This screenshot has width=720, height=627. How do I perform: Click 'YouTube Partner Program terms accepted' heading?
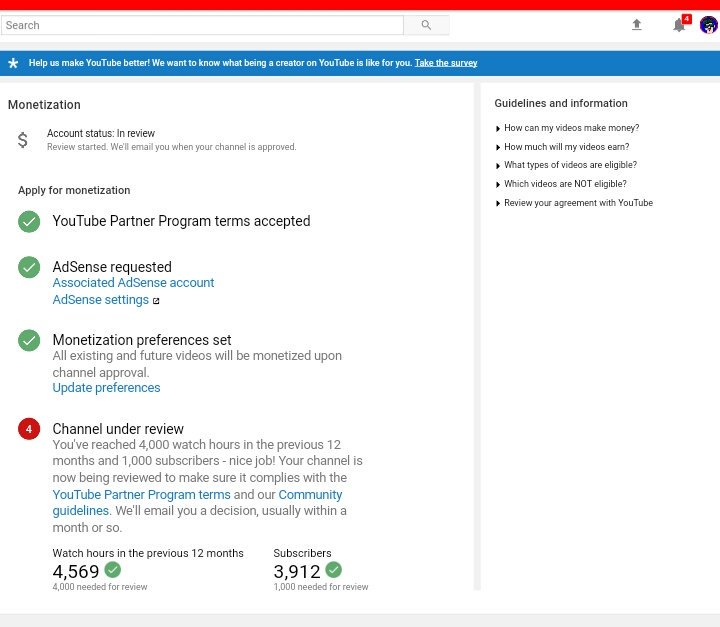(181, 221)
